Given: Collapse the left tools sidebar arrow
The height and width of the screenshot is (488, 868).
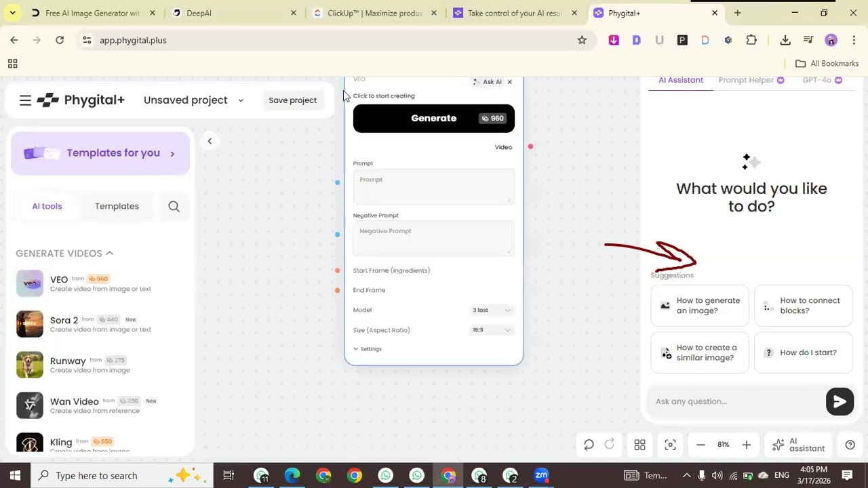Looking at the screenshot, I should coord(210,141).
